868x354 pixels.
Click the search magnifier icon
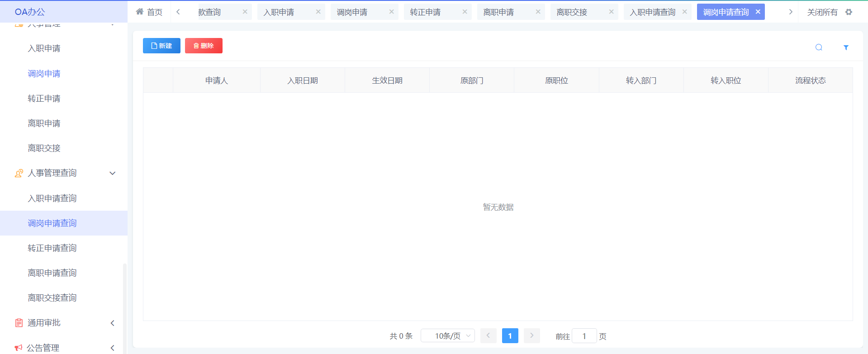pyautogui.click(x=819, y=47)
